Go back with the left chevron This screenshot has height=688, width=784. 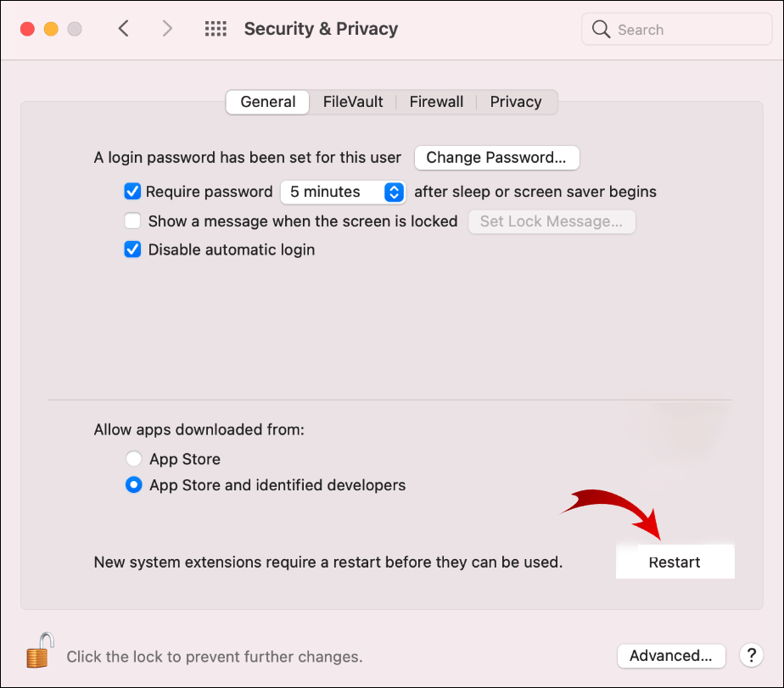click(124, 29)
